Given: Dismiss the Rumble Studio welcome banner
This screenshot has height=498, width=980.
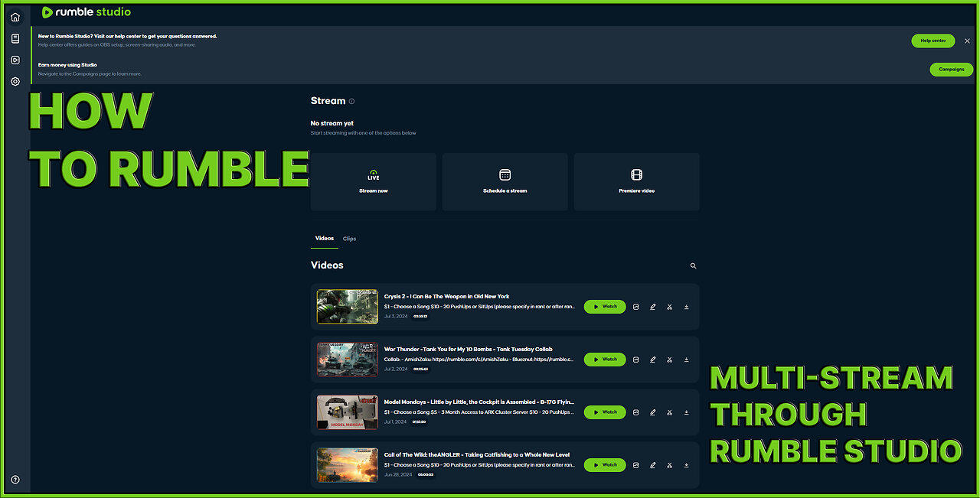Looking at the screenshot, I should pos(967,41).
